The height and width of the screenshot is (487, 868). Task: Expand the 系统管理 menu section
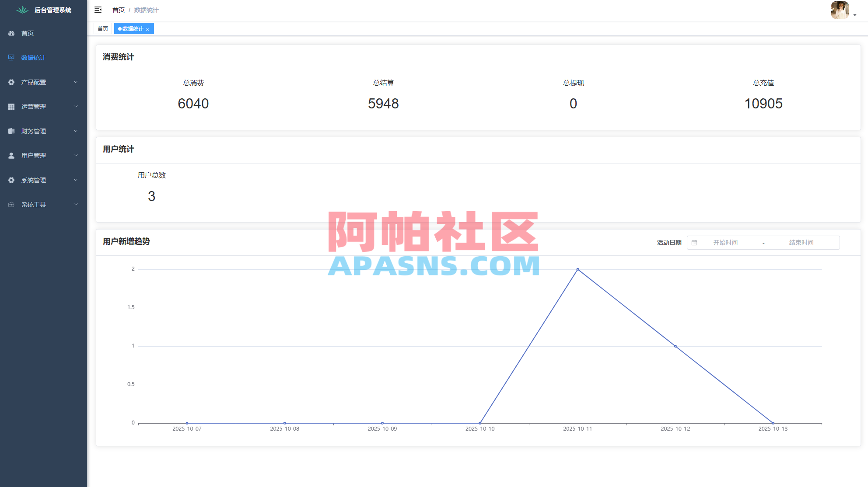pyautogui.click(x=42, y=180)
